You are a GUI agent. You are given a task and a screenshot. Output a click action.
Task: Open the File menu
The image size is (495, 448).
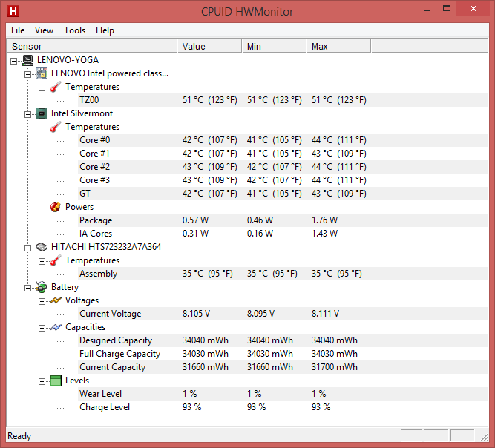[x=18, y=30]
